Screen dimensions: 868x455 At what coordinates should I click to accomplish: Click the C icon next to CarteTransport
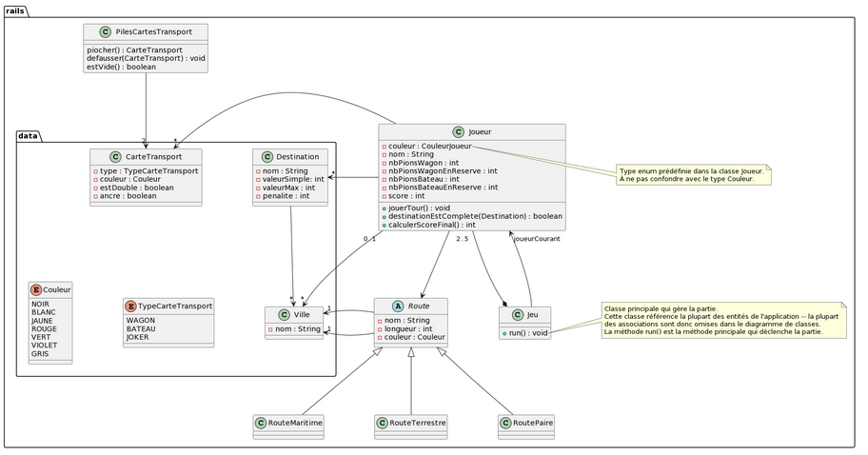(x=113, y=156)
